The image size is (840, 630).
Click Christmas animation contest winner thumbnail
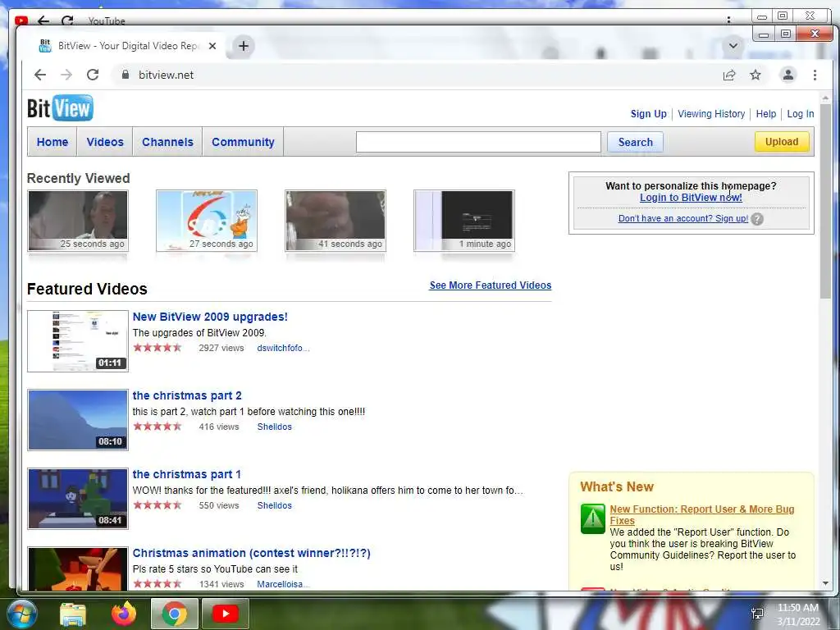coord(78,568)
